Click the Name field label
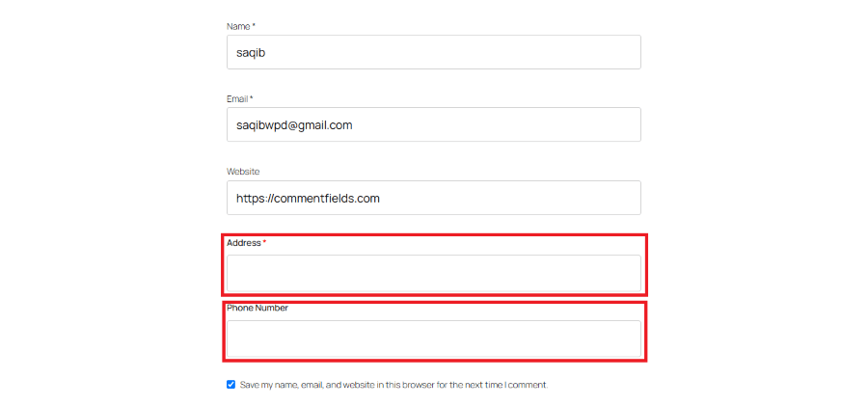The width and height of the screenshot is (868, 406). (x=238, y=26)
